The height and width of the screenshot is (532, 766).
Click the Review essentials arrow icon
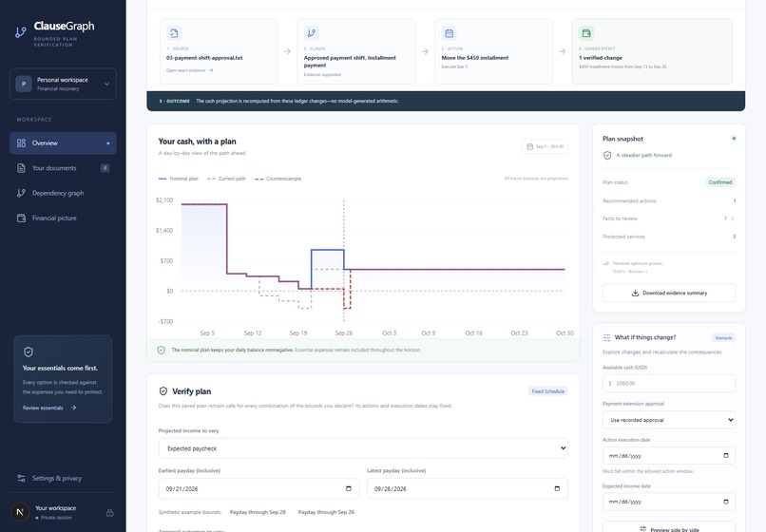pos(73,408)
